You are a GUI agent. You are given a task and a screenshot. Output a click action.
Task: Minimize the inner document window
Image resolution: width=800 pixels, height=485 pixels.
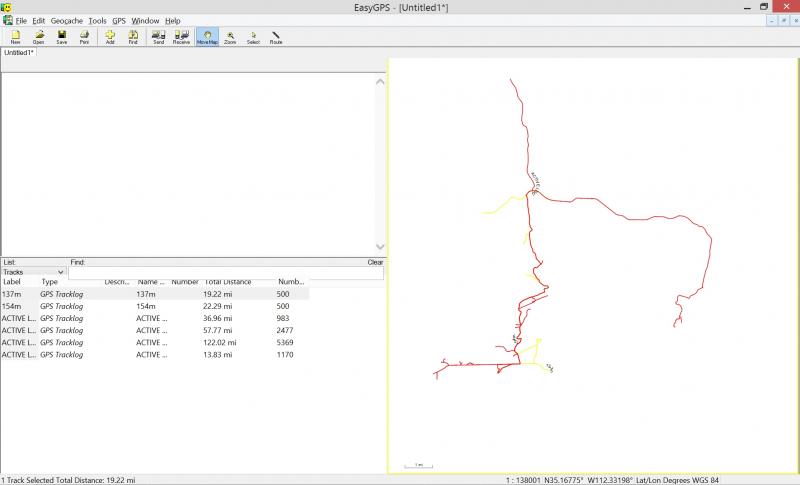pyautogui.click(x=771, y=21)
